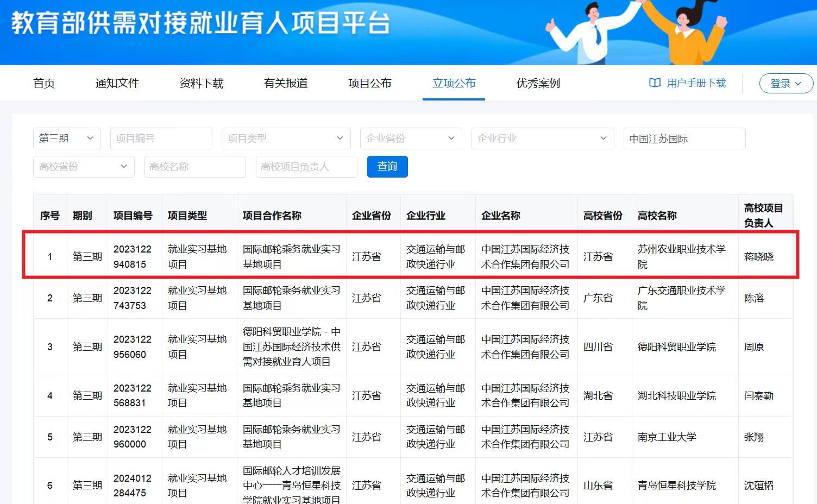Click project leader 张翔
The width and height of the screenshot is (817, 504).
[x=754, y=437]
